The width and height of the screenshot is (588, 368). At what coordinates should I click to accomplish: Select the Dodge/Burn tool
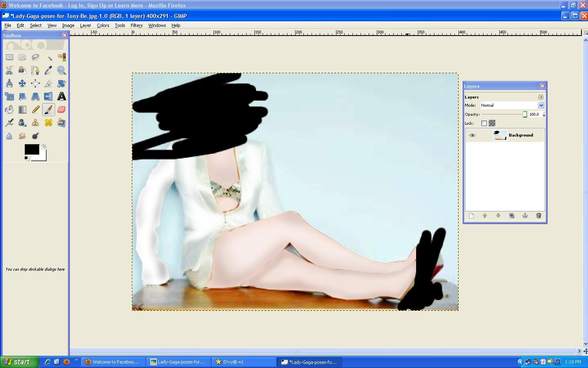click(x=36, y=136)
